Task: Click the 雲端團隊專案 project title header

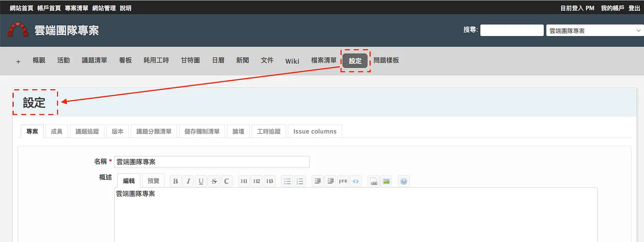Action: click(x=67, y=31)
